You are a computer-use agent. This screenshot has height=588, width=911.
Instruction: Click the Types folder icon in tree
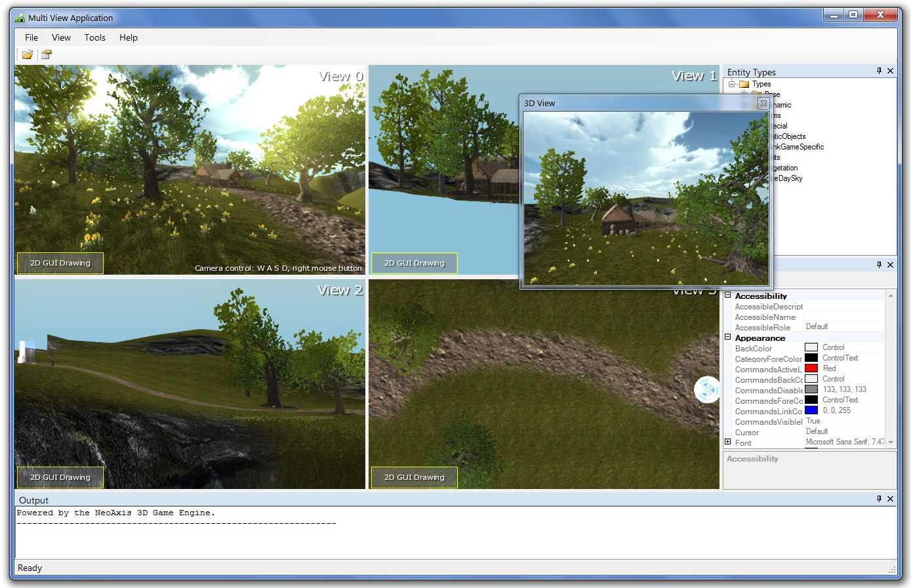pos(744,84)
